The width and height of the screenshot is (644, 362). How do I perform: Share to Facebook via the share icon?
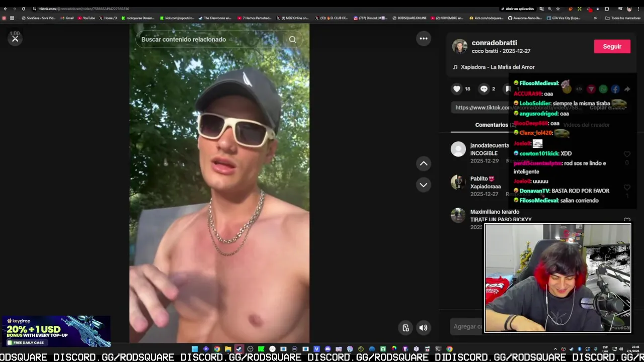coord(615,89)
